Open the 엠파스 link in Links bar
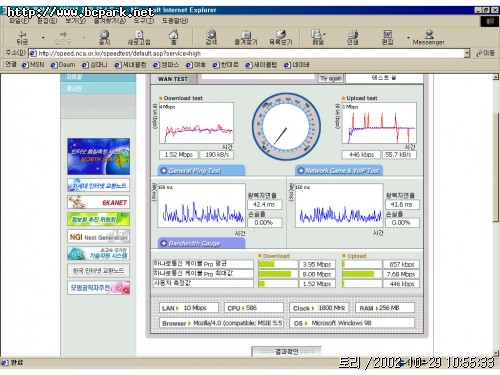The width and height of the screenshot is (500, 375). pyautogui.click(x=166, y=65)
